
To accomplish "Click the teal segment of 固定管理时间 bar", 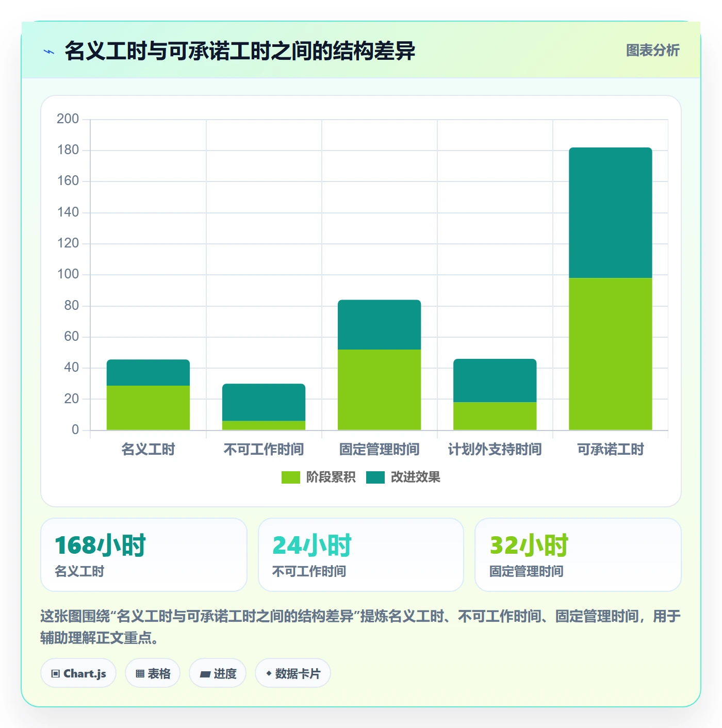I will (x=379, y=325).
